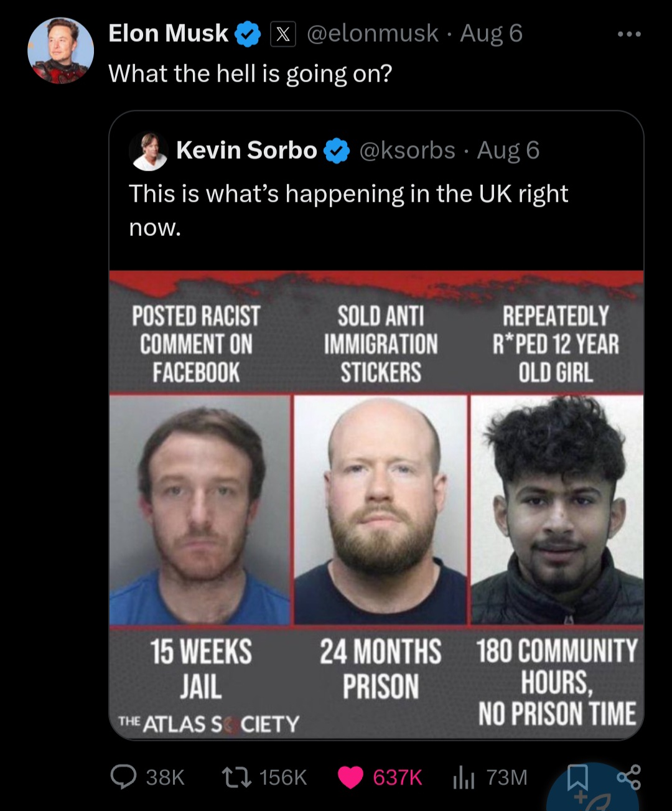Unlike the tweet via the red heart
The height and width of the screenshot is (811, 672).
(352, 777)
